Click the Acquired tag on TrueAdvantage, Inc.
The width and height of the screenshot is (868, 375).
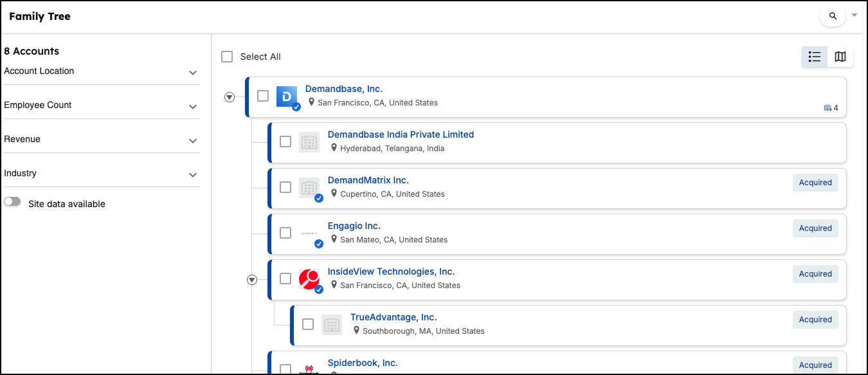click(815, 320)
